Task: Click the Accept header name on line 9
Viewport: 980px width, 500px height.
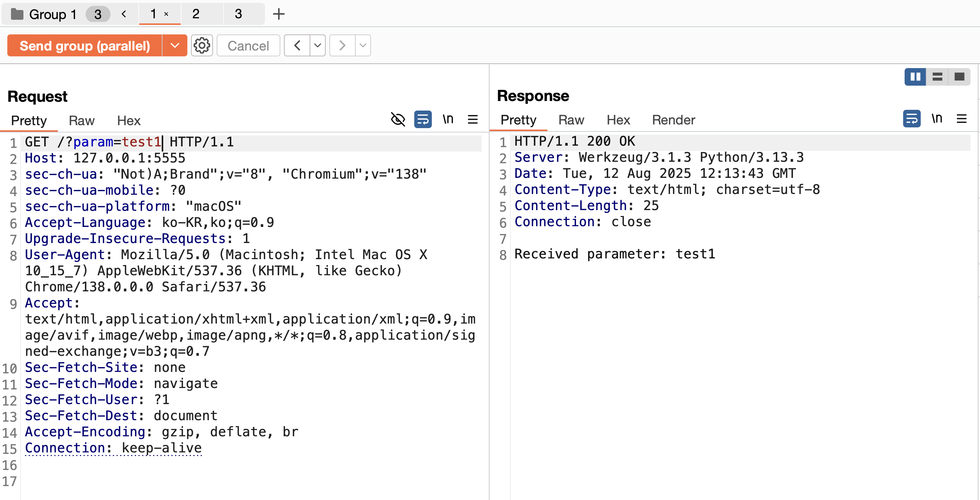Action: [49, 303]
